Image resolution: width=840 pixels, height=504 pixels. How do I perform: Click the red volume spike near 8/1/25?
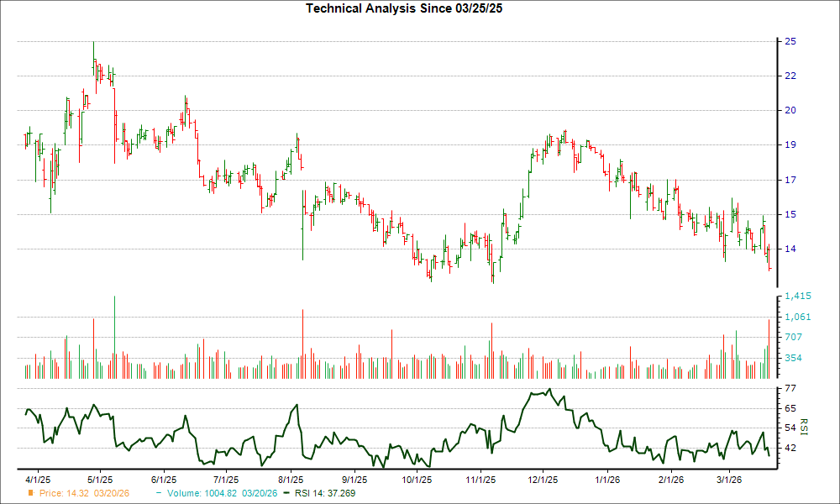point(303,340)
